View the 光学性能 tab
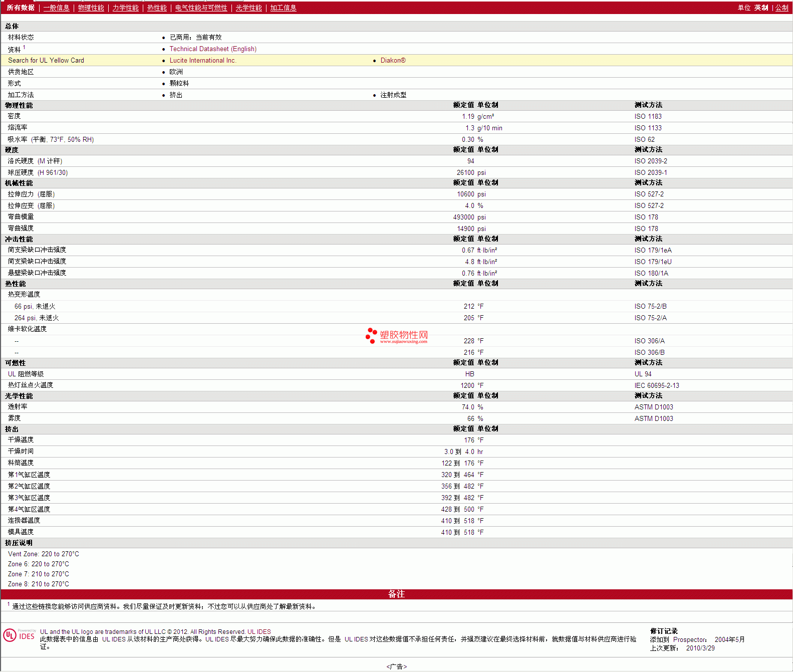This screenshot has width=793, height=672. (x=248, y=8)
